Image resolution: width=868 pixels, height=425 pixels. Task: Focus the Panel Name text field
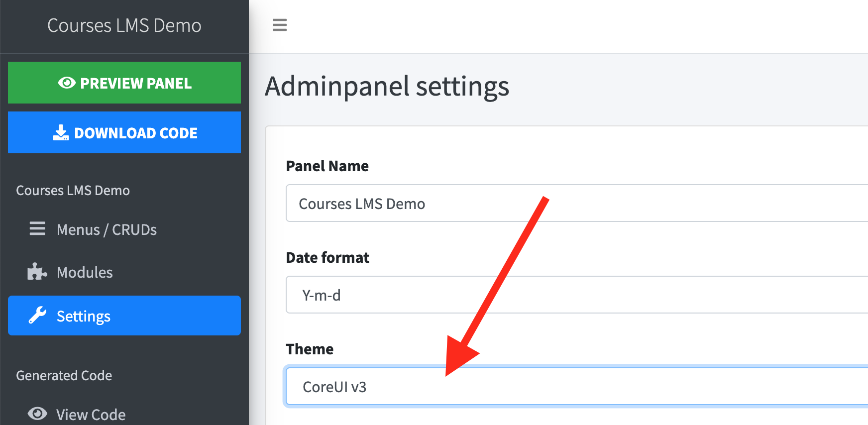click(x=572, y=204)
